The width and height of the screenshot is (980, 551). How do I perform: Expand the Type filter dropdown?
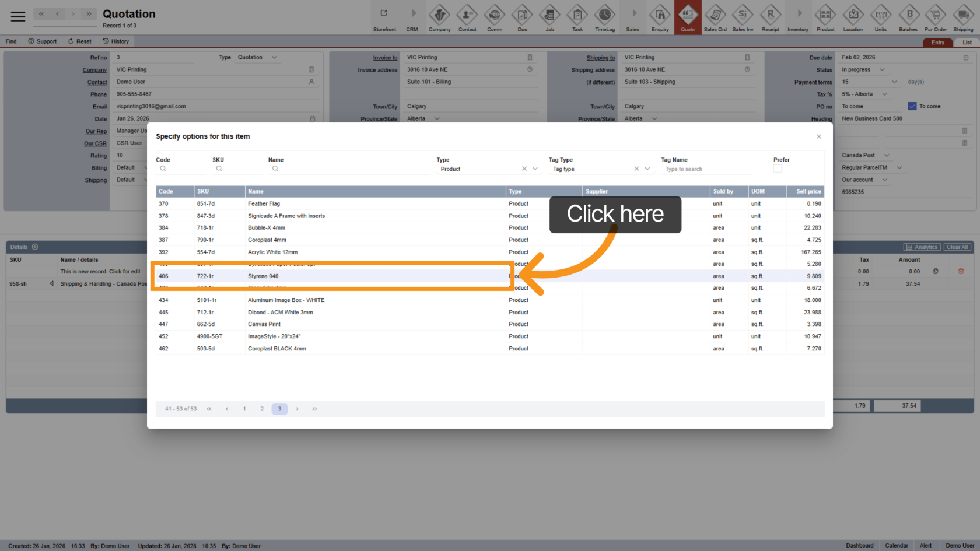click(535, 169)
